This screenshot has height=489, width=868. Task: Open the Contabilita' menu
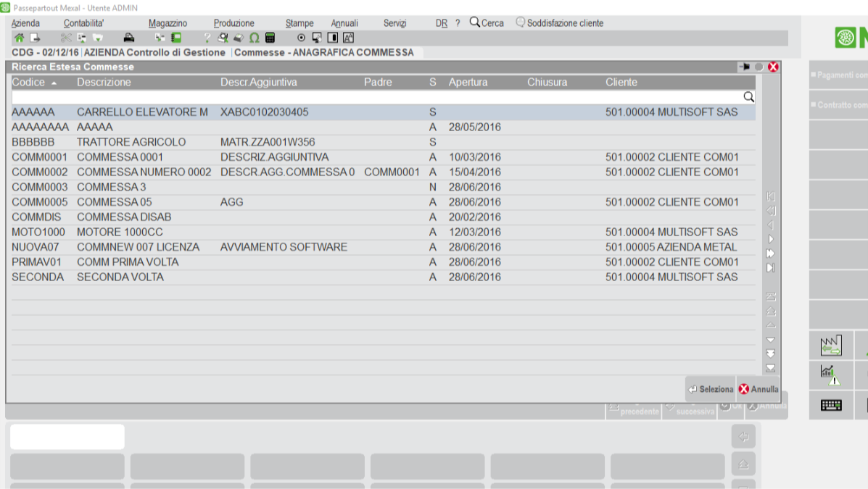pos(83,23)
